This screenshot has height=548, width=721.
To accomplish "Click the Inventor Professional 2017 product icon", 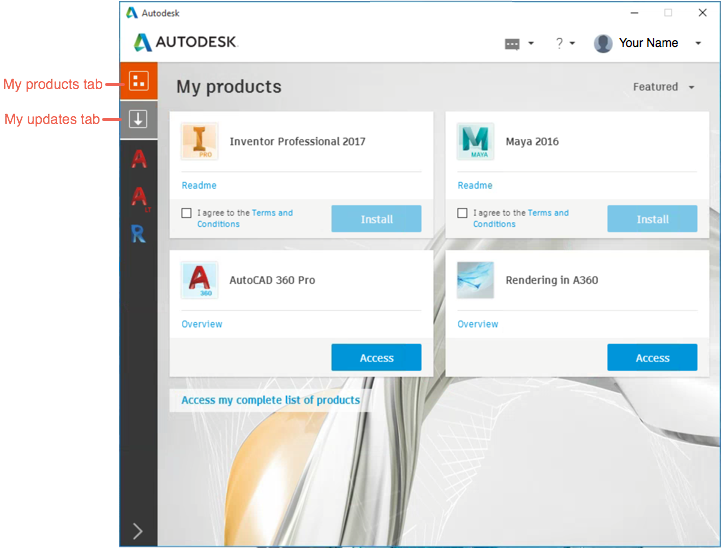I will click(199, 141).
